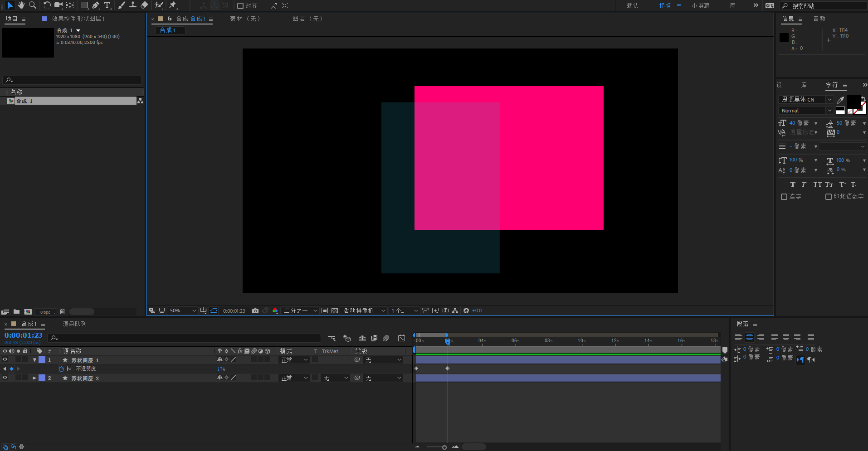This screenshot has height=451, width=868.
Task: Choose the Pen tool
Action: (96, 5)
